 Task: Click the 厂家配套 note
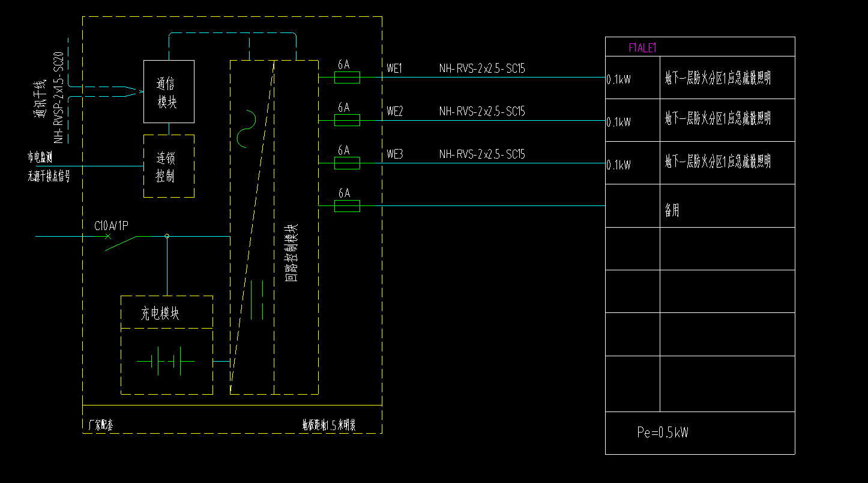(101, 425)
